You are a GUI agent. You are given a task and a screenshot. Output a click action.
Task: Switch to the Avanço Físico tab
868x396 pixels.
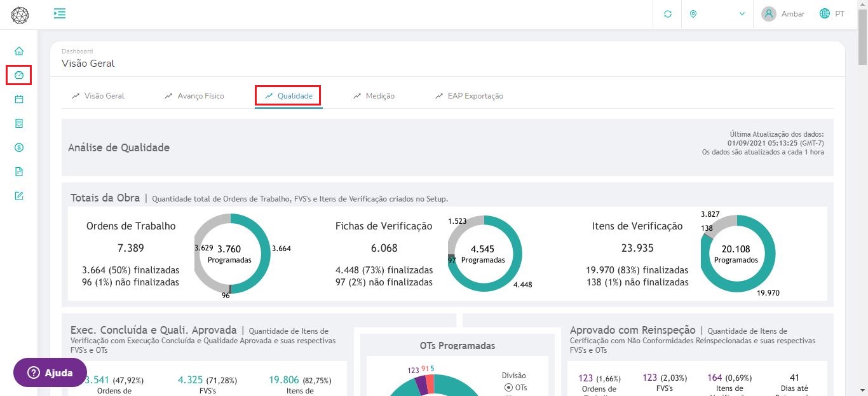pos(194,96)
